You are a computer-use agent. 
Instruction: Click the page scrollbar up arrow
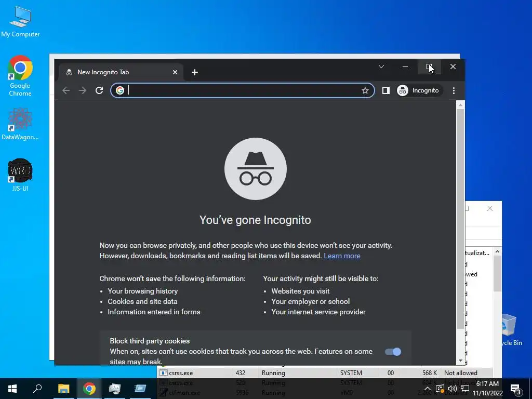460,105
